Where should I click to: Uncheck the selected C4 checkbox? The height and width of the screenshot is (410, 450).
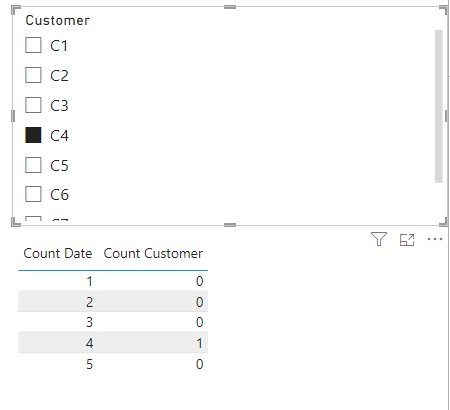(x=33, y=135)
